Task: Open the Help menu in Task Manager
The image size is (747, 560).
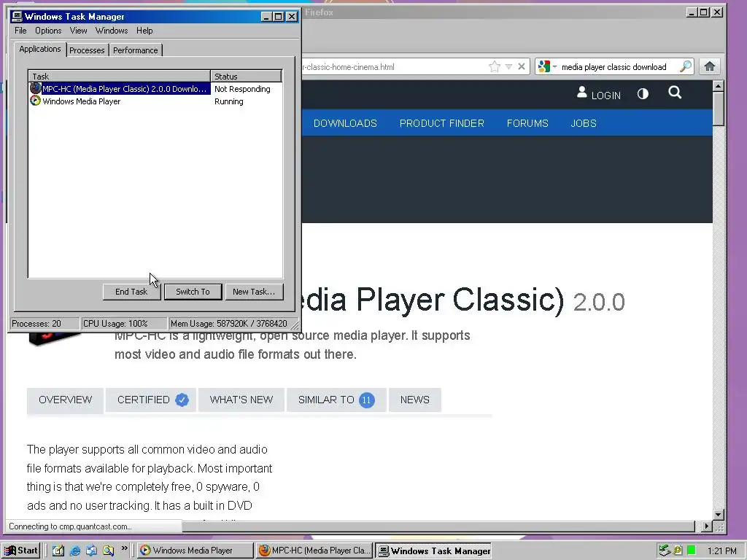Action: (144, 31)
